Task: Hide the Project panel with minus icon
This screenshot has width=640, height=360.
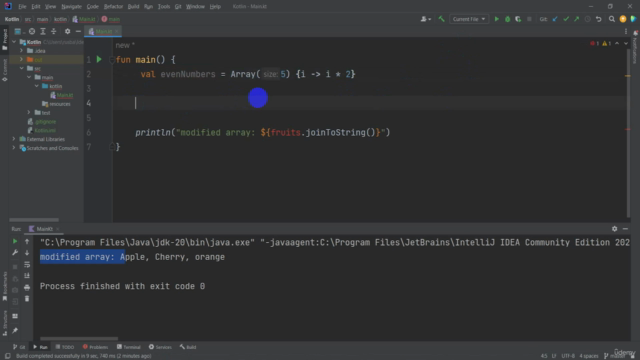Action: pyautogui.click(x=78, y=31)
